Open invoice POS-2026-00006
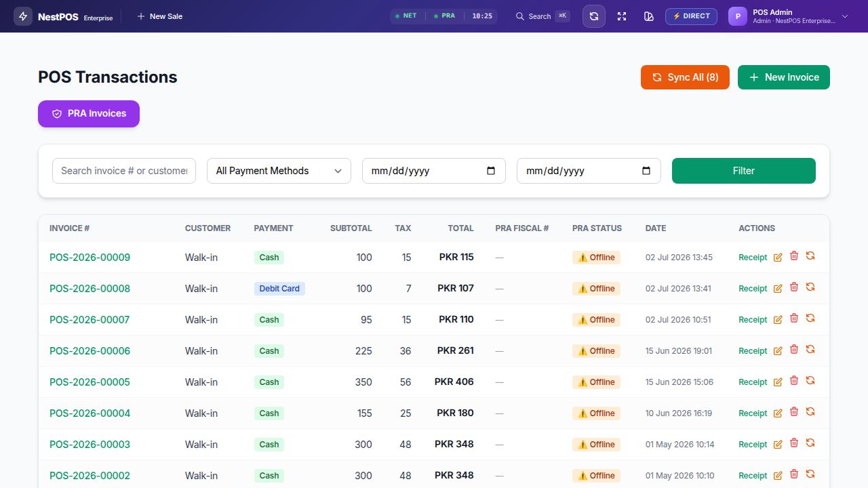 click(90, 351)
